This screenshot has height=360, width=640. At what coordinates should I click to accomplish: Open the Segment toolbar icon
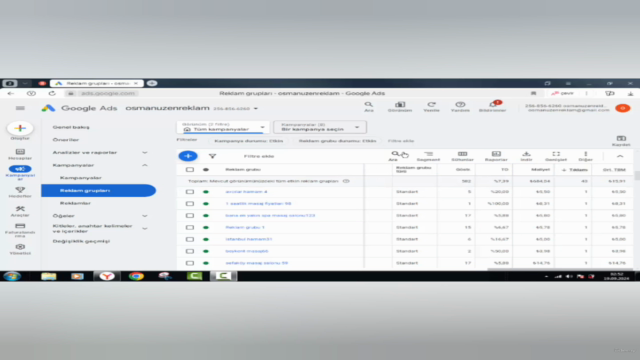(428, 154)
